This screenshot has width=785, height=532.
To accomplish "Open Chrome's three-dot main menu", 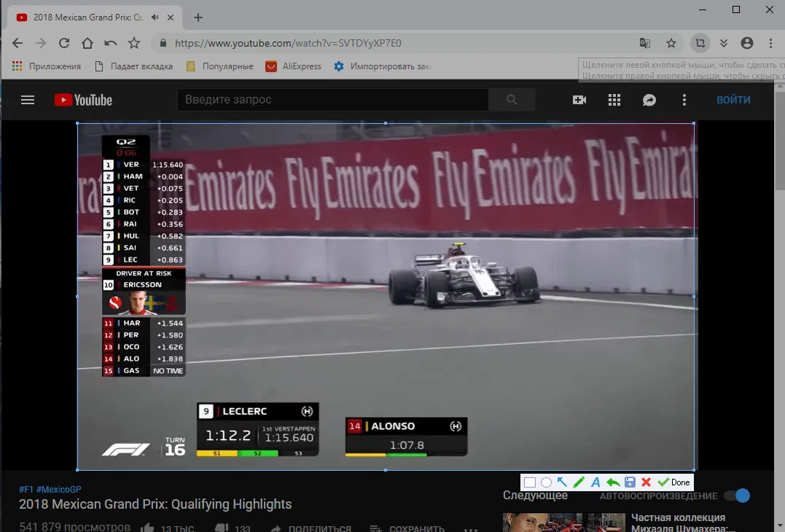I will coord(770,43).
